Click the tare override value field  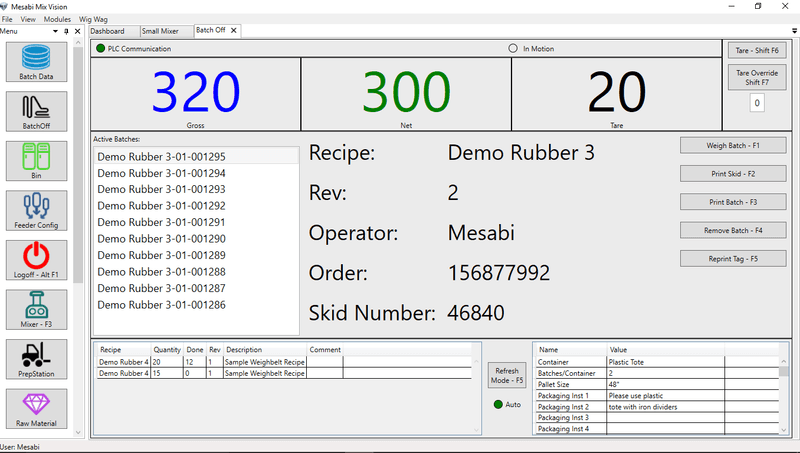click(757, 103)
